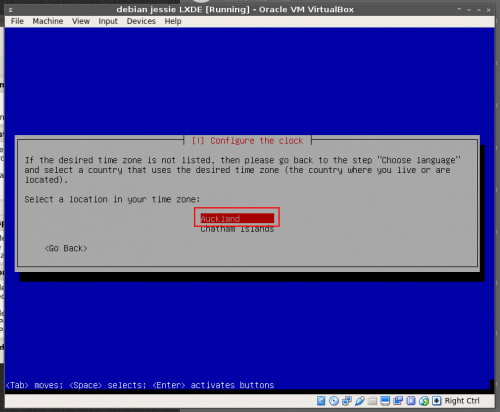This screenshot has height=412, width=500.
Task: Open the window menu icon in title bar
Action: point(11,10)
